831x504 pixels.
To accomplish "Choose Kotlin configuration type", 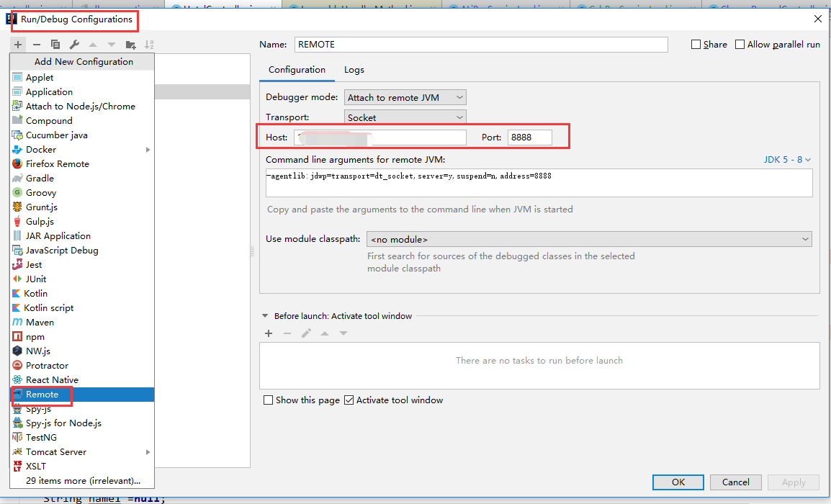I will (x=82, y=293).
